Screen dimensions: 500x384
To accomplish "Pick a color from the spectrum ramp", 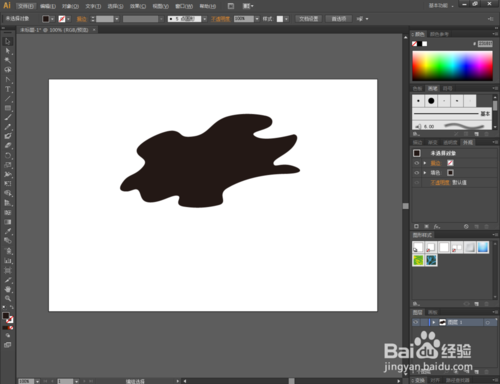I will point(452,66).
